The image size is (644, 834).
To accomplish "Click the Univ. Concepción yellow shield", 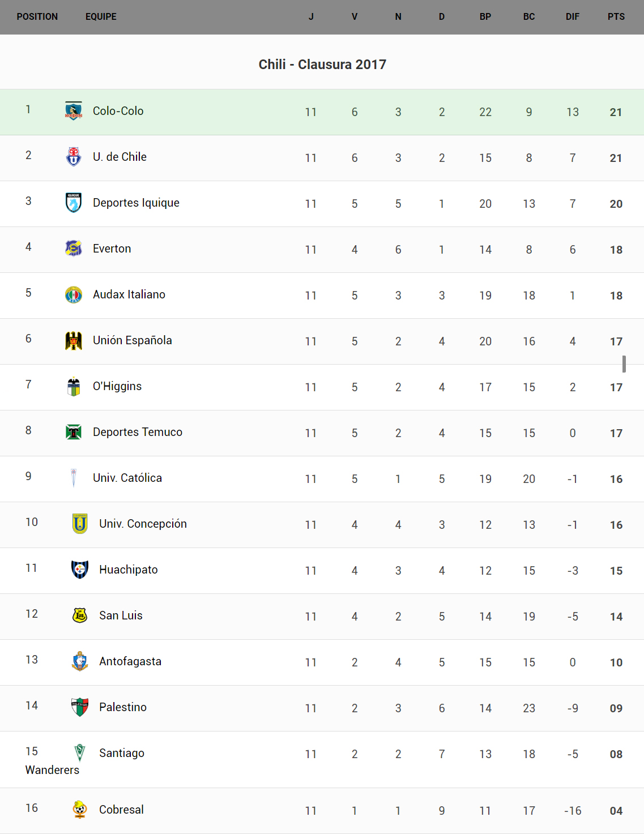I will pos(80,523).
